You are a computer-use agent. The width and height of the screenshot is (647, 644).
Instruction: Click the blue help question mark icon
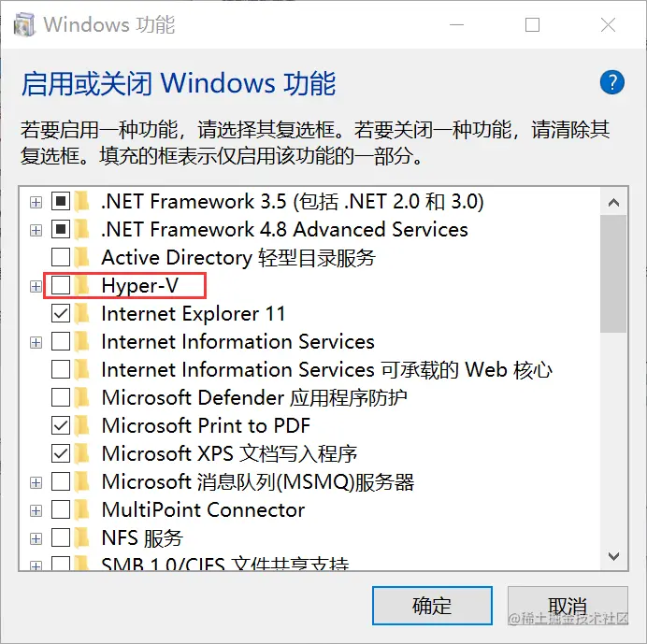click(611, 82)
